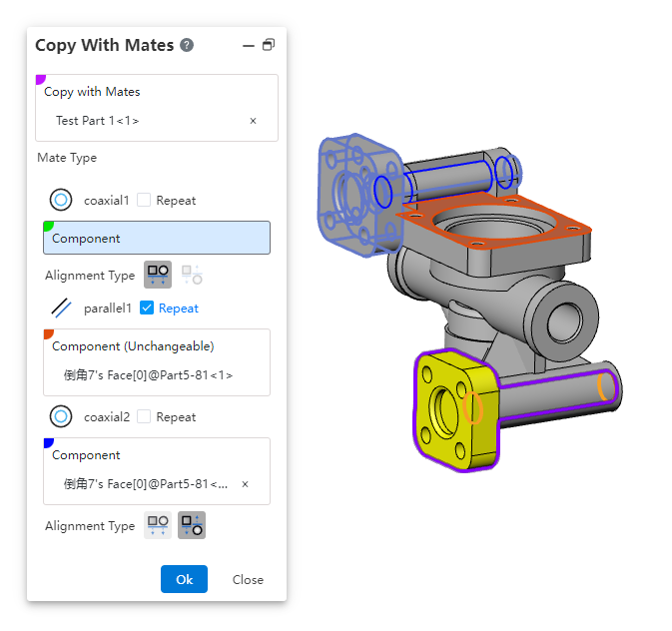Click the orange parallel1 Component color tag

48,333
